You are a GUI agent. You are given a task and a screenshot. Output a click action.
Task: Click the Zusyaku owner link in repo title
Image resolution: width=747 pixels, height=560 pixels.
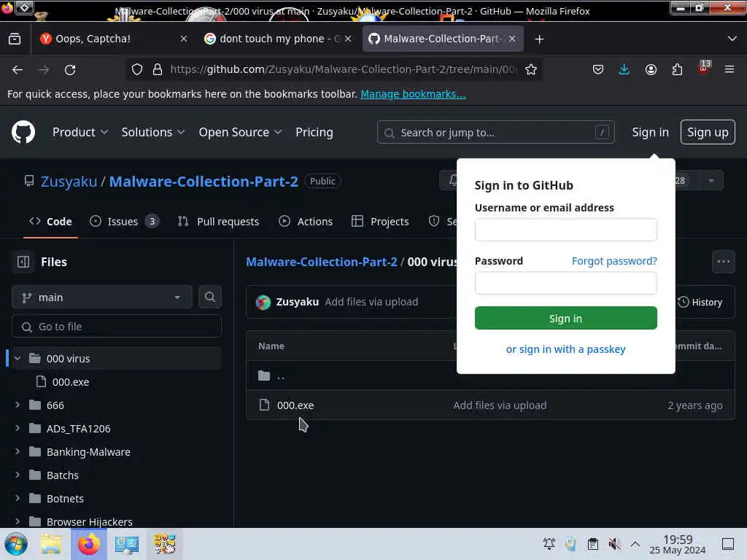pos(69,182)
